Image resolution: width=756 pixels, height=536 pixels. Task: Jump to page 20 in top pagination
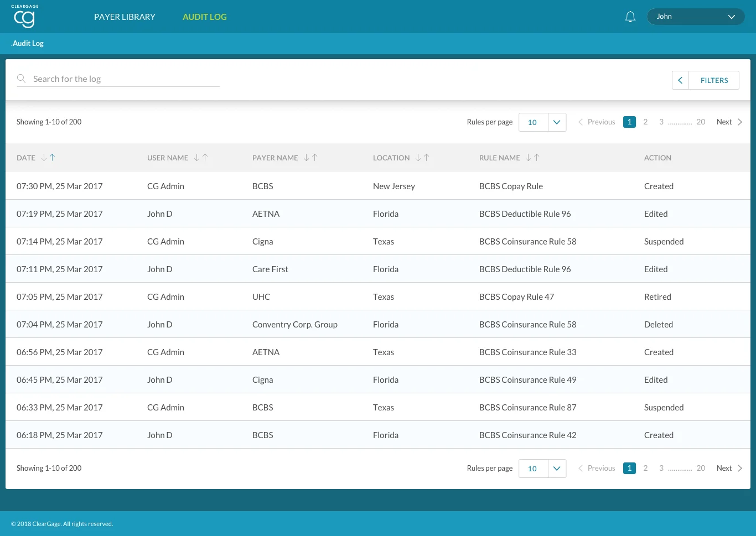point(701,122)
